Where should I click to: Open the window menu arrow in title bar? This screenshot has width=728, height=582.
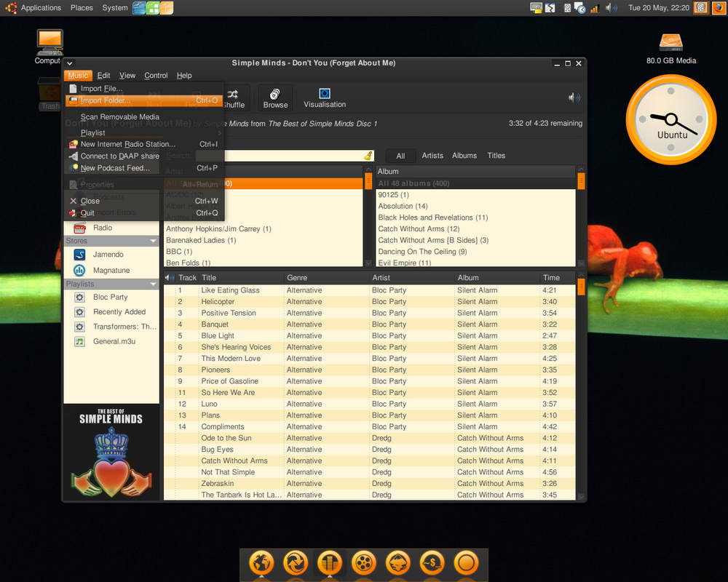(70, 63)
